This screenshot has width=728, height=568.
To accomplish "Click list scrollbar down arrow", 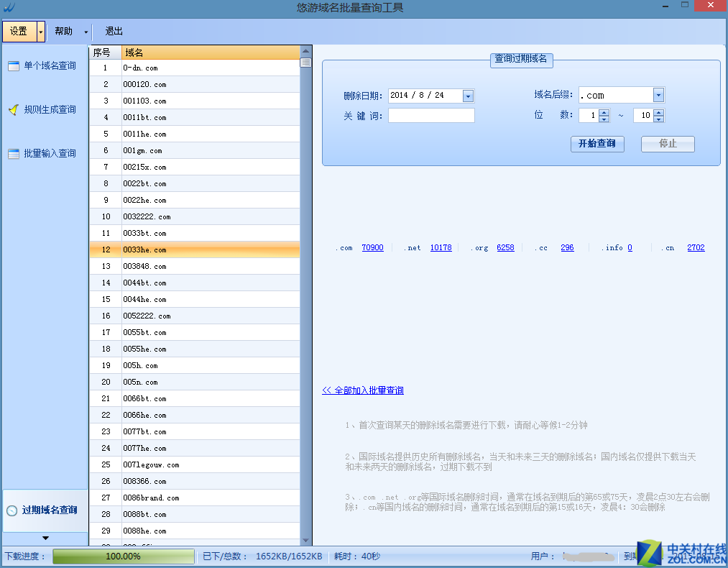I will (x=305, y=540).
